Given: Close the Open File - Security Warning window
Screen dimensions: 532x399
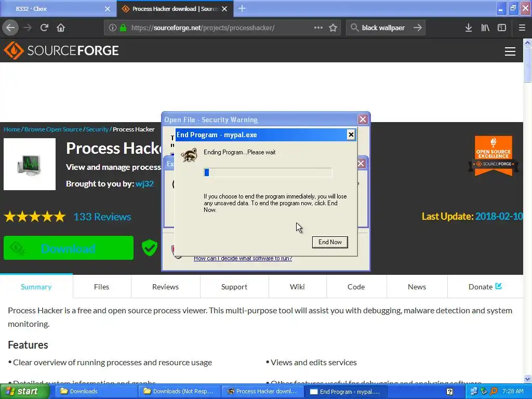Looking at the screenshot, I should [x=363, y=119].
